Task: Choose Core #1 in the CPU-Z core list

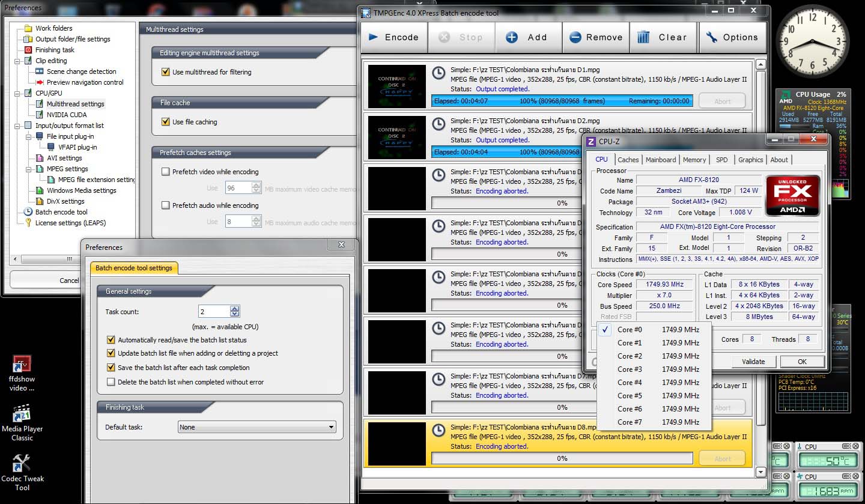Action: coord(654,343)
